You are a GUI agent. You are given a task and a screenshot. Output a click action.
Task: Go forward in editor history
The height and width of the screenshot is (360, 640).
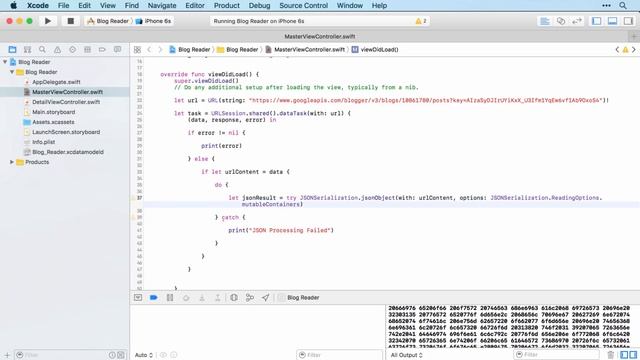[x=160, y=49]
